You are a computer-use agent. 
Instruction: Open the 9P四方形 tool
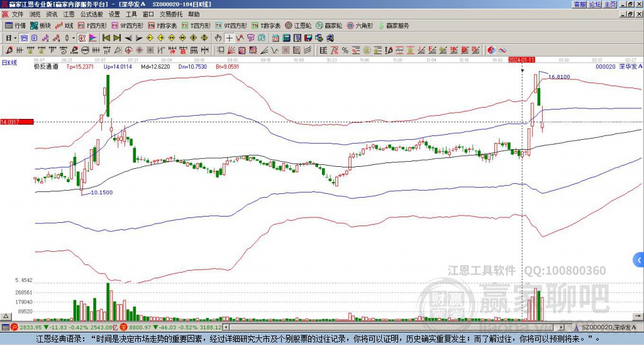pyautogui.click(x=127, y=25)
